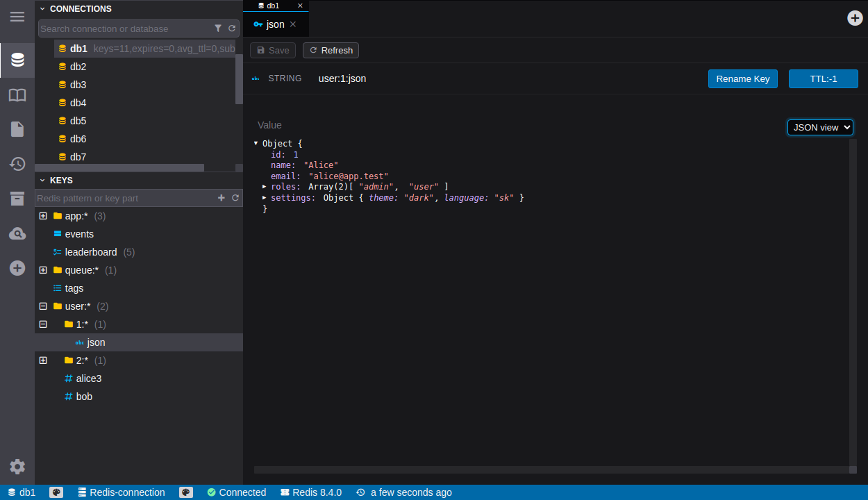Click the TTL:-1 button
Screen dimensions: 868x500
[x=823, y=78]
